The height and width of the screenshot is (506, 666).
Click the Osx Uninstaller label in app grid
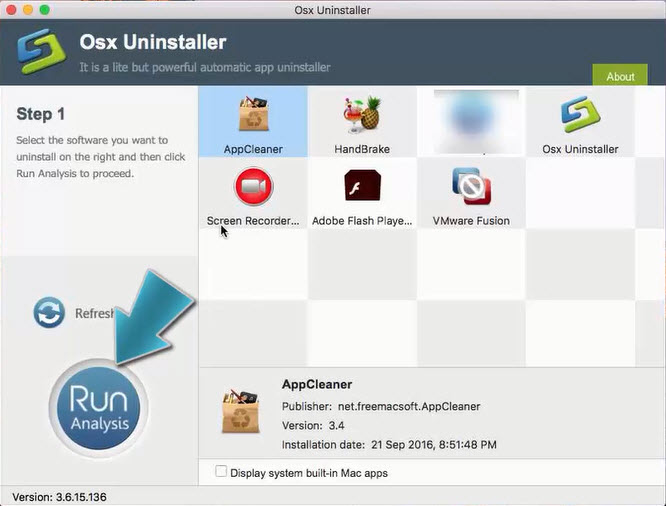point(580,149)
